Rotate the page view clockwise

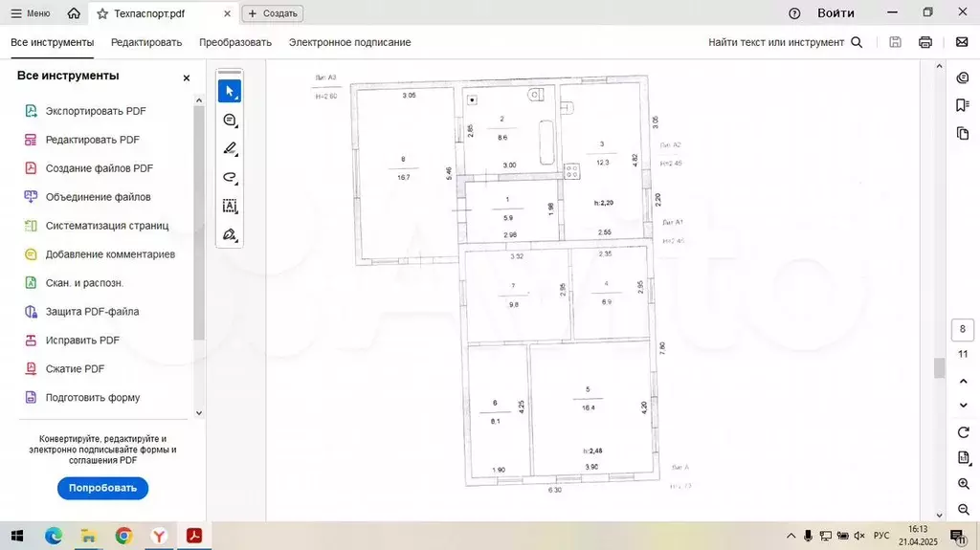(x=963, y=432)
